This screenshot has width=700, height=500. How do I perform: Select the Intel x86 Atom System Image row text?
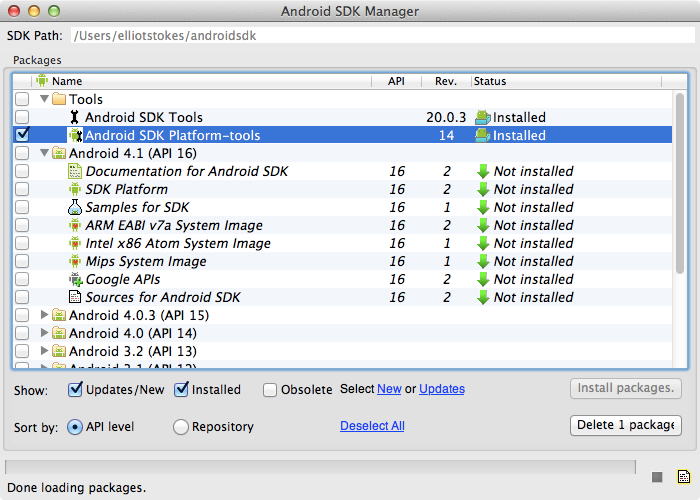(178, 243)
